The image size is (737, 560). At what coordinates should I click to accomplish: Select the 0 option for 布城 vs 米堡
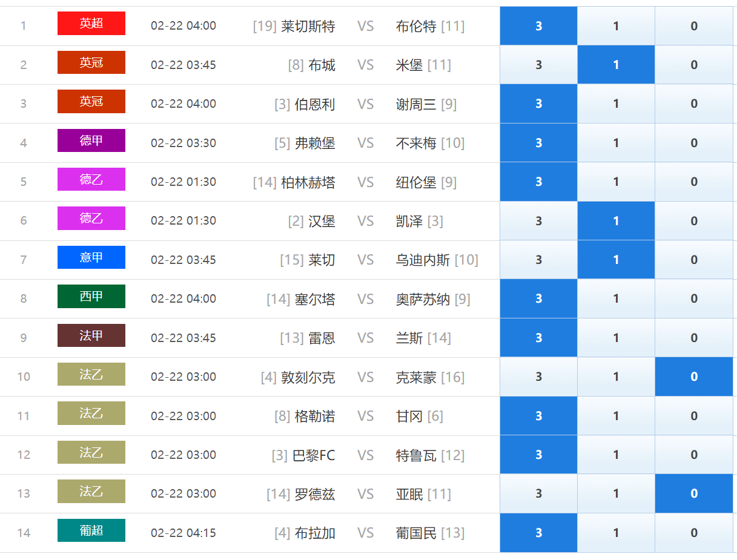pos(693,65)
